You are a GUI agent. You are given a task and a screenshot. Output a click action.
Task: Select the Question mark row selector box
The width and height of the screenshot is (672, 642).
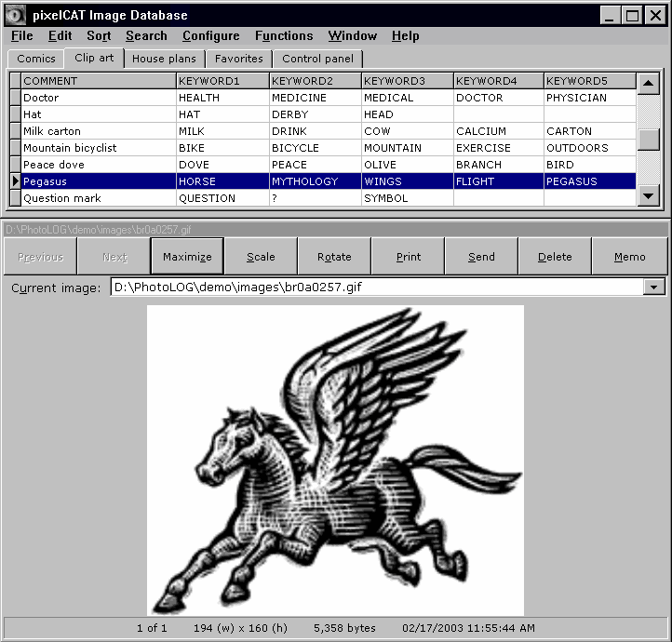pos(16,198)
